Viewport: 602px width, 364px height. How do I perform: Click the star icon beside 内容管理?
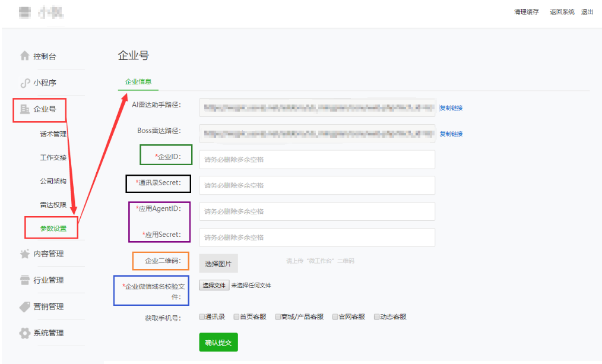coord(24,254)
